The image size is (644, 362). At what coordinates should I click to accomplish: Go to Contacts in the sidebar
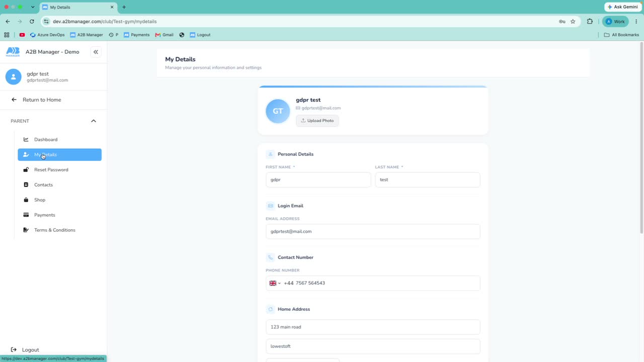pyautogui.click(x=59, y=185)
